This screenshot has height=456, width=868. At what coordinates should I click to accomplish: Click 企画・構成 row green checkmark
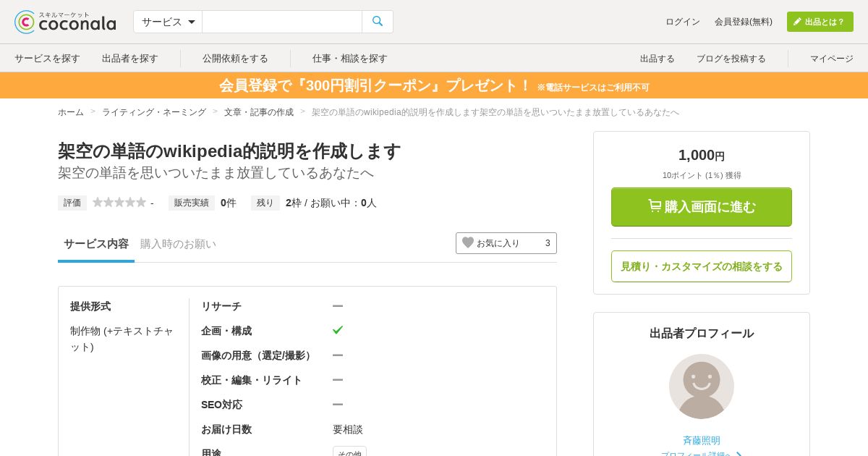(x=338, y=330)
